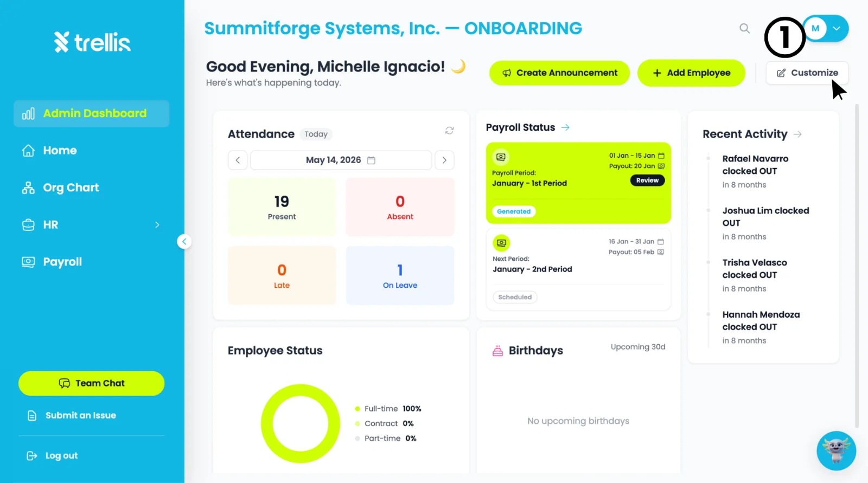Click the moon icon beside greeting
This screenshot has height=483, width=868.
[459, 66]
